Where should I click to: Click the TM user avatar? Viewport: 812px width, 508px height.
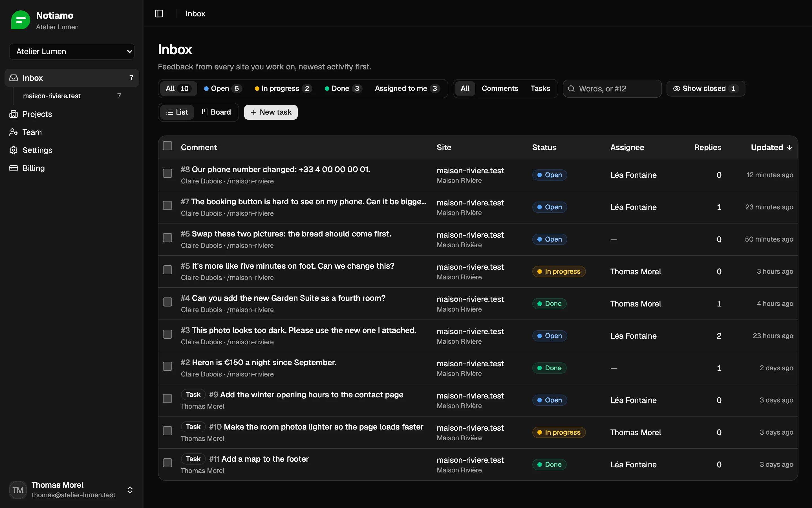(x=18, y=490)
